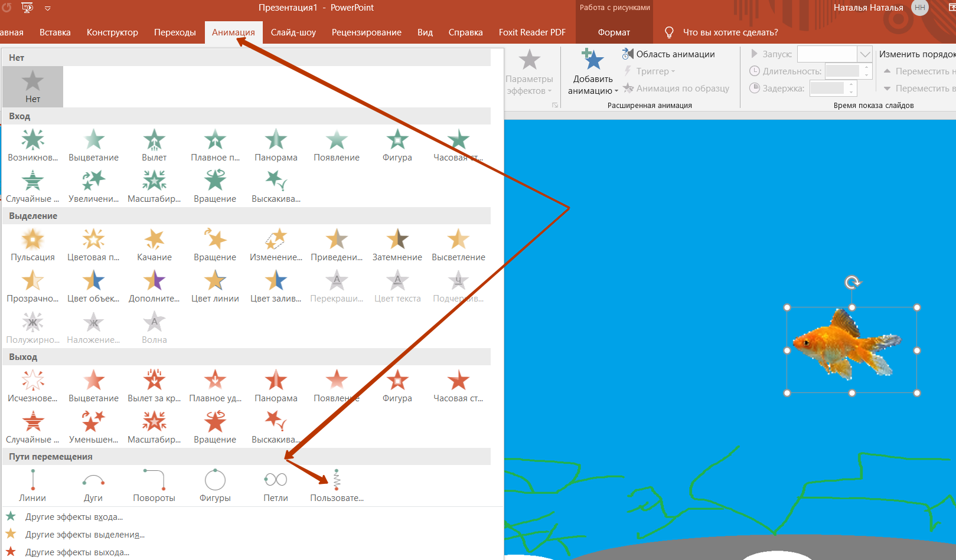This screenshot has width=956, height=560.
Task: Select the Дуги motion path
Action: click(93, 486)
